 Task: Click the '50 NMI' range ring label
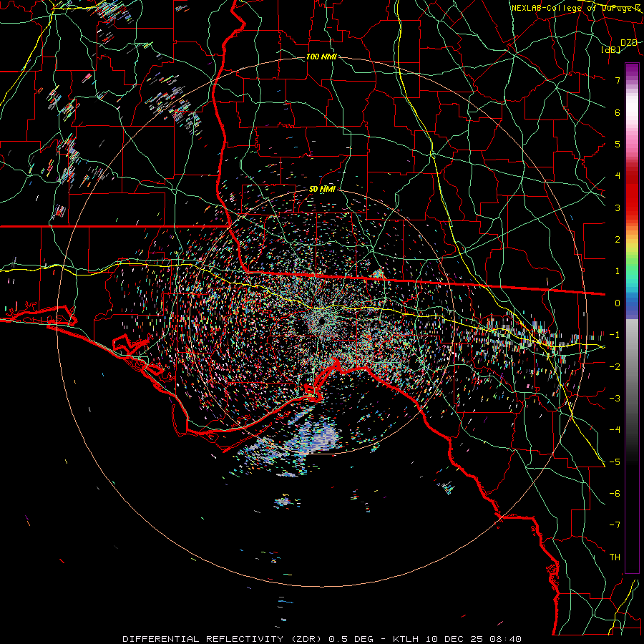click(x=322, y=189)
